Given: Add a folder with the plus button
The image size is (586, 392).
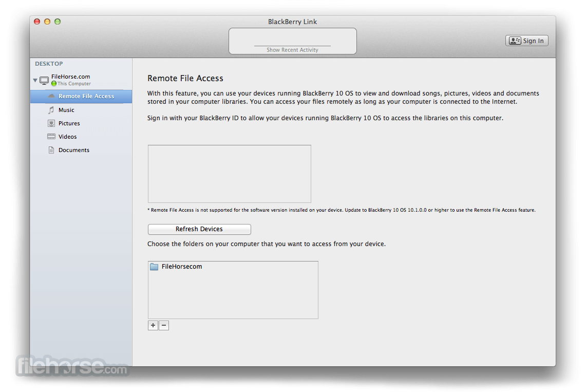Looking at the screenshot, I should pos(153,326).
